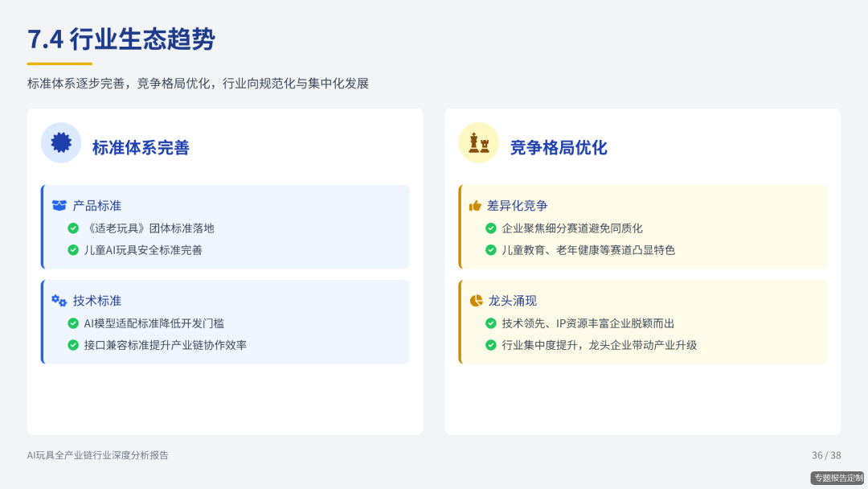Select the 标准体系完善 panel heading
868x489 pixels.
click(141, 147)
